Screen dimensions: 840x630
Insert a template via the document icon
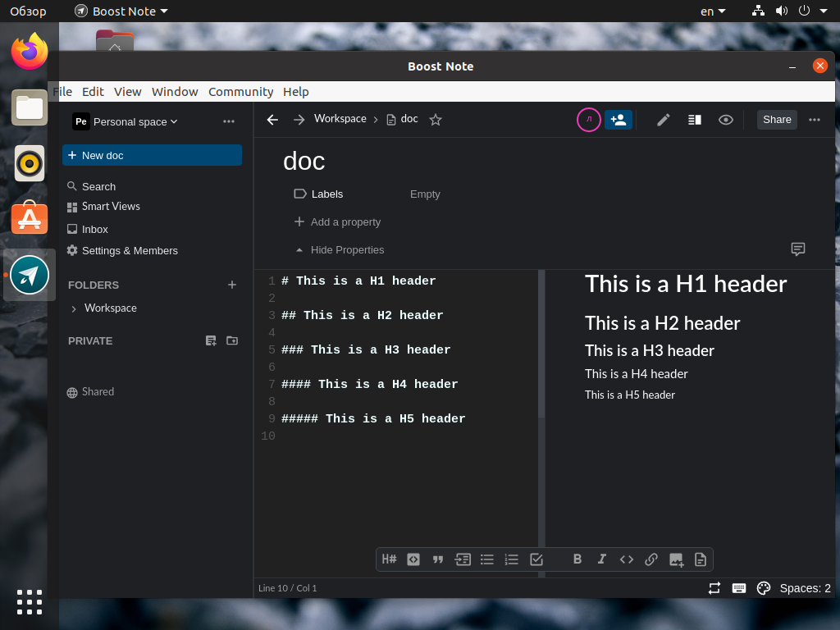701,559
